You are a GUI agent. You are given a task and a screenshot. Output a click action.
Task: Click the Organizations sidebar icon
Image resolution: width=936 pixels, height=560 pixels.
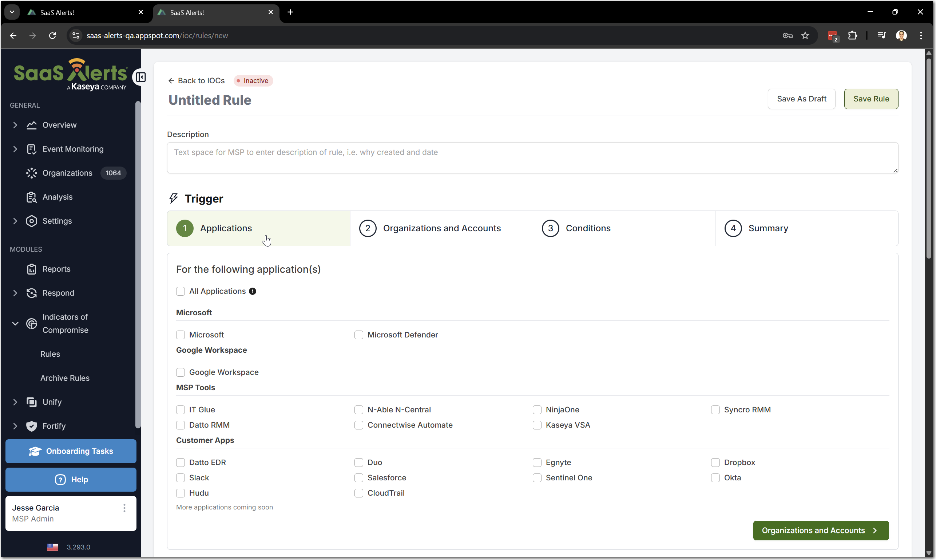coord(32,173)
